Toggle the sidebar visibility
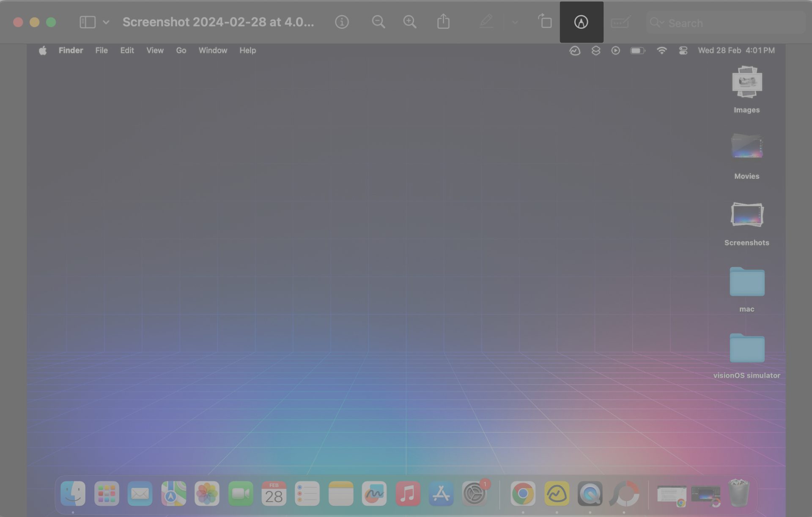The height and width of the screenshot is (517, 812). [88, 22]
